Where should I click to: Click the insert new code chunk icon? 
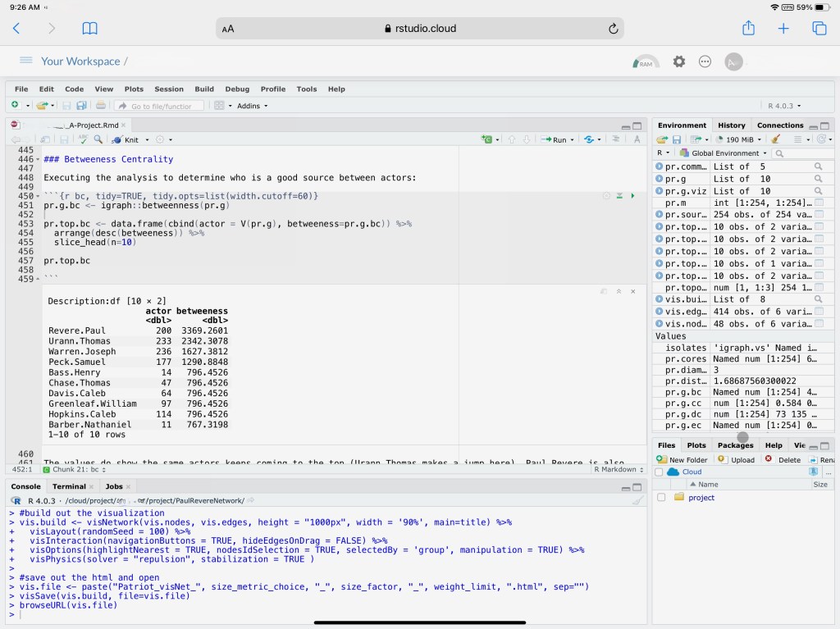point(486,140)
